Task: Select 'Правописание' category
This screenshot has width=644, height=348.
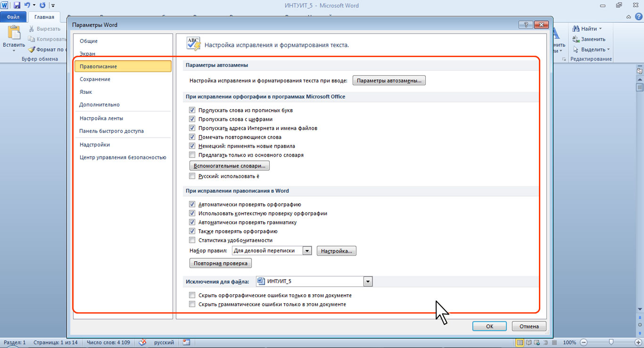Action: (123, 66)
